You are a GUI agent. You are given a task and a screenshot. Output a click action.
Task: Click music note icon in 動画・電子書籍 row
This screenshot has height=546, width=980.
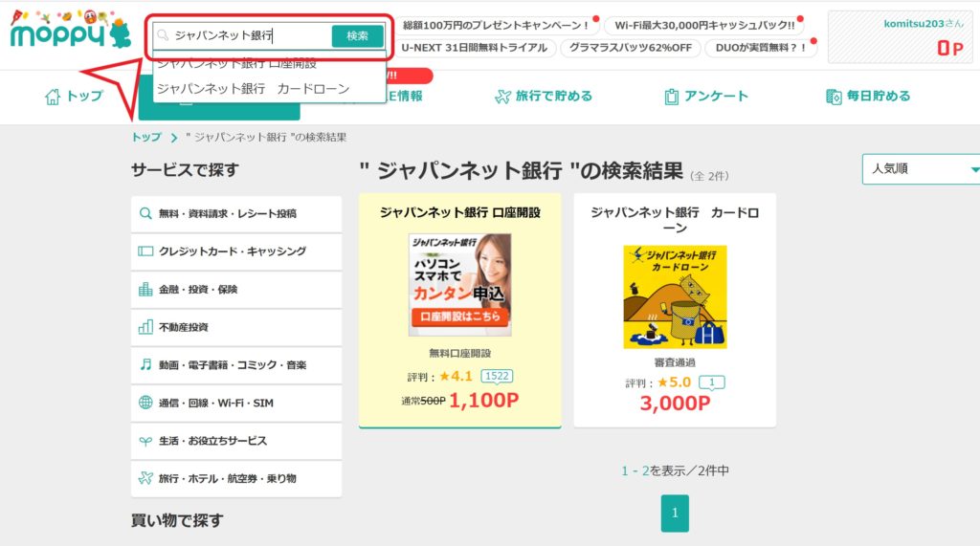(x=145, y=364)
